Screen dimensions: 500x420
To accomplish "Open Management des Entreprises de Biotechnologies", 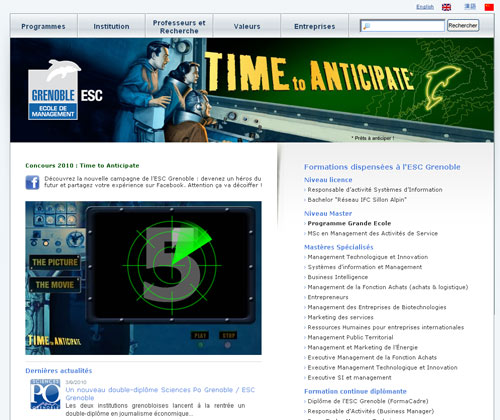I will tap(377, 307).
